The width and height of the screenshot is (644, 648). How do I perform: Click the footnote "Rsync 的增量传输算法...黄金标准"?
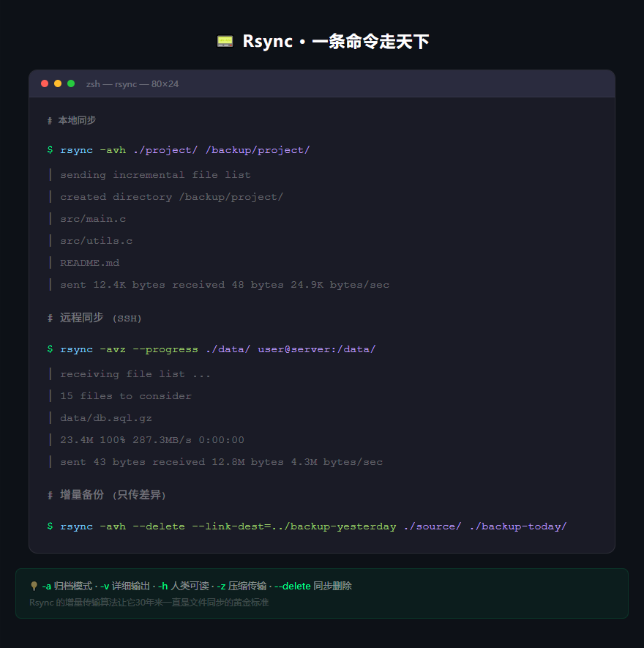[149, 603]
